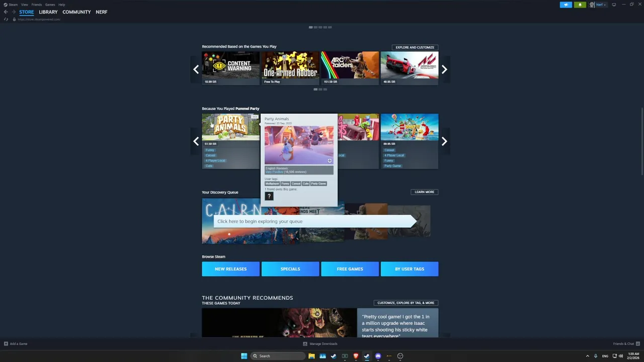Screen dimensions: 644x362
Task: Click the ENG language indicator
Action: [605, 356]
